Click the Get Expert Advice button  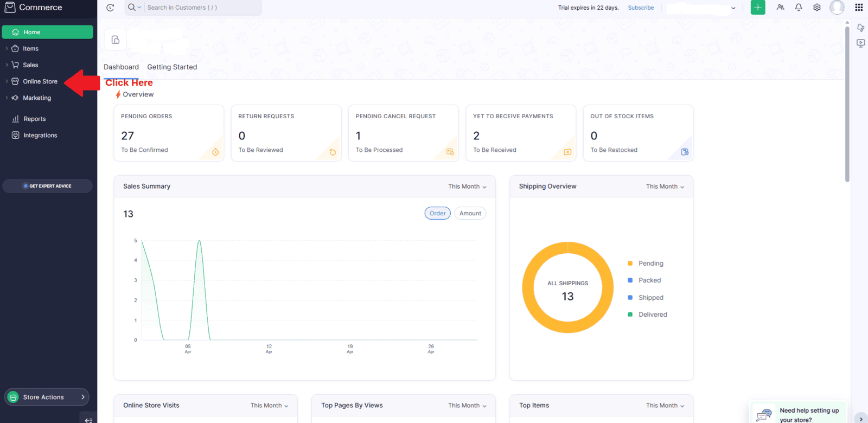point(48,186)
